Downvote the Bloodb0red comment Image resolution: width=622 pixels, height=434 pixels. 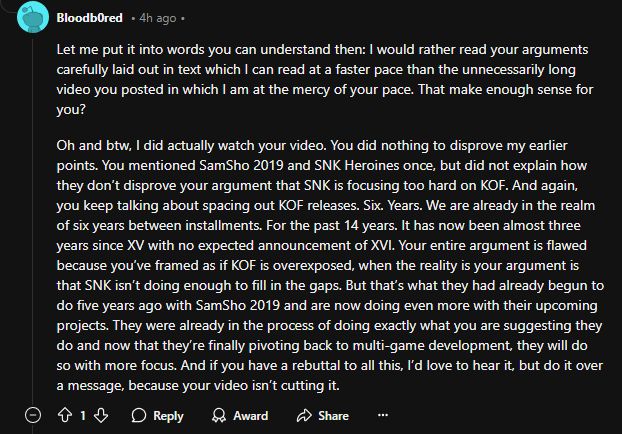coord(100,415)
